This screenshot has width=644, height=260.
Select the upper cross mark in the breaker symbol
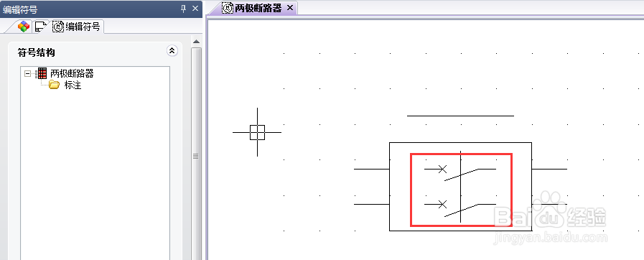point(442,169)
